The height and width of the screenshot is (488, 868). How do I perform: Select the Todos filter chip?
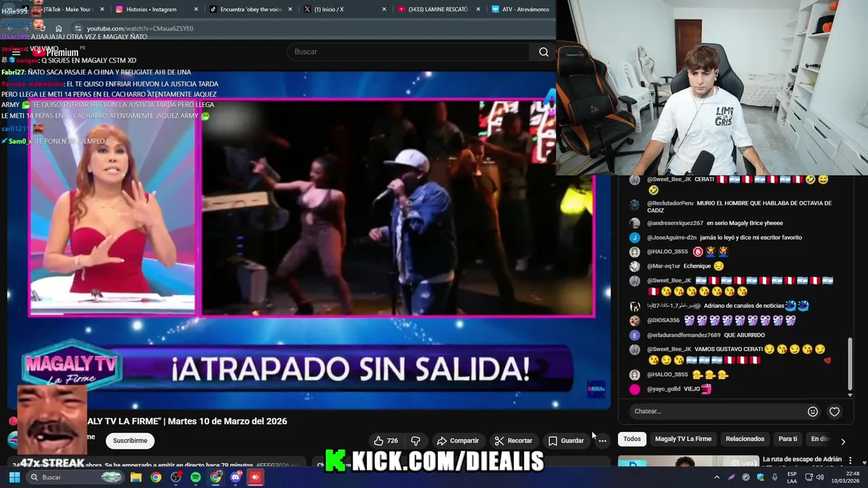[632, 439]
